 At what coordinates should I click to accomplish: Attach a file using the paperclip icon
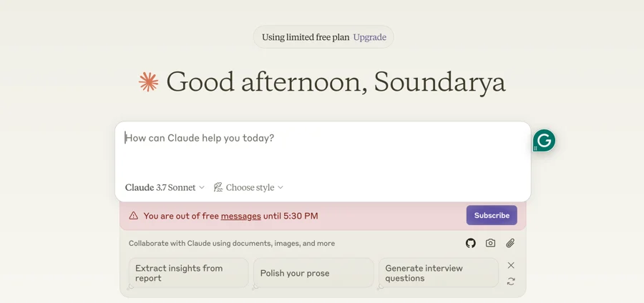coord(510,243)
